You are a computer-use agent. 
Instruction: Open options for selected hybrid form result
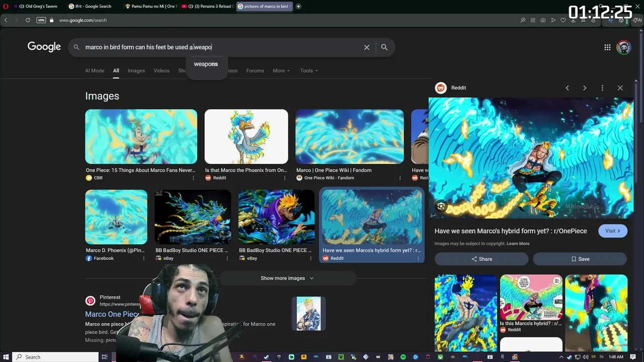(418, 258)
